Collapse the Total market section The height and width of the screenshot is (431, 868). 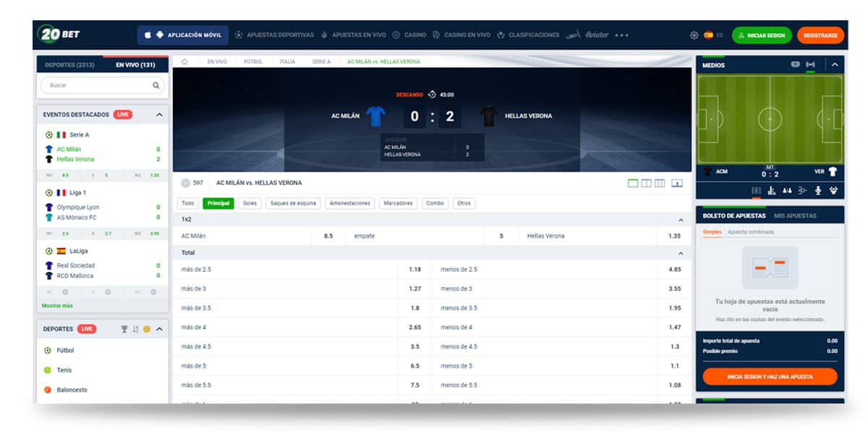(681, 253)
